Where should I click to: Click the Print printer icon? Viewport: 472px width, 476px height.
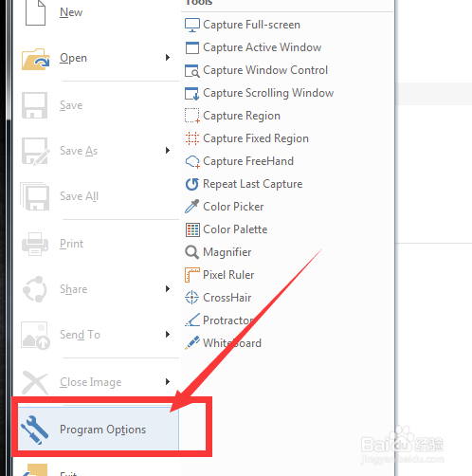pyautogui.click(x=35, y=244)
